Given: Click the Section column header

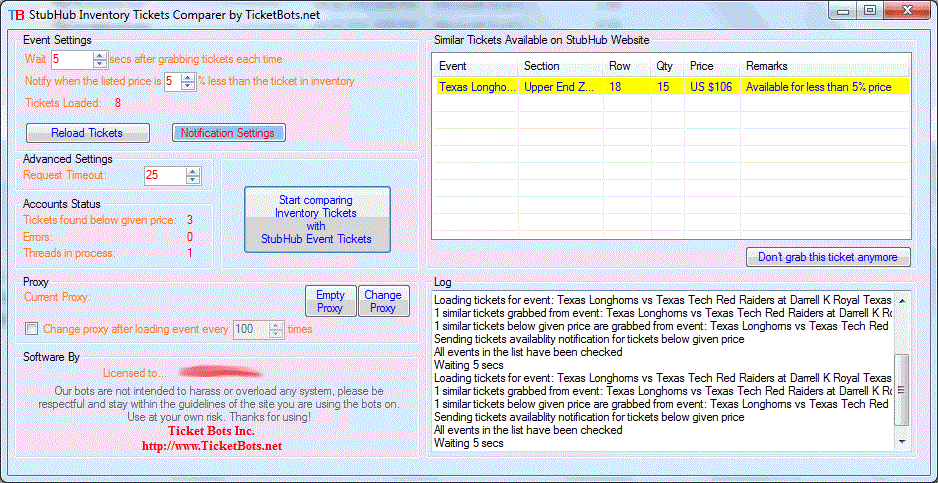Looking at the screenshot, I should pos(561,66).
